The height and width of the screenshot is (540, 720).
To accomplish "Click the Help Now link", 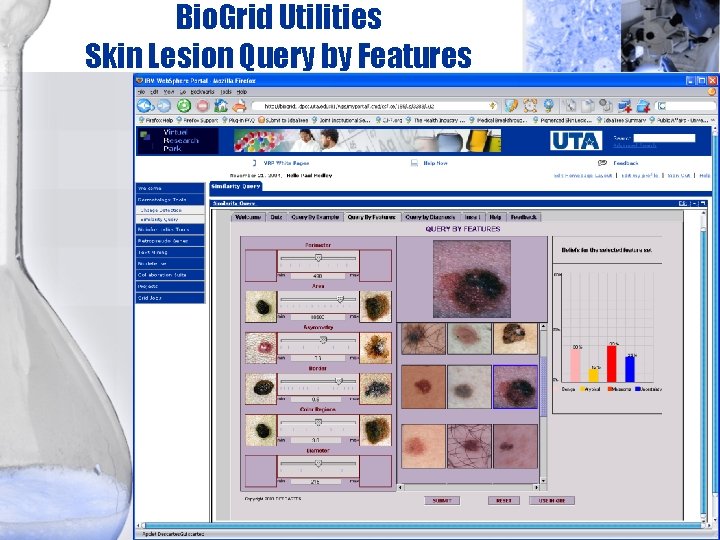I will [x=435, y=163].
